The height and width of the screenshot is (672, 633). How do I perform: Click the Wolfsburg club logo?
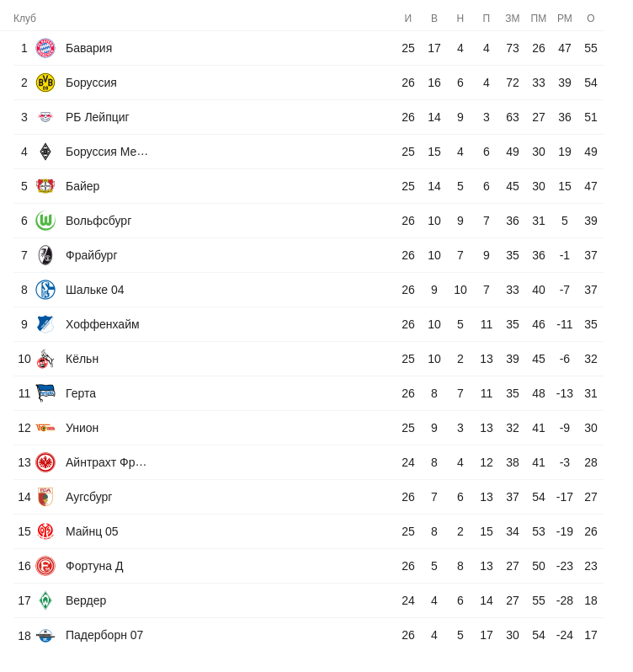[x=45, y=221]
